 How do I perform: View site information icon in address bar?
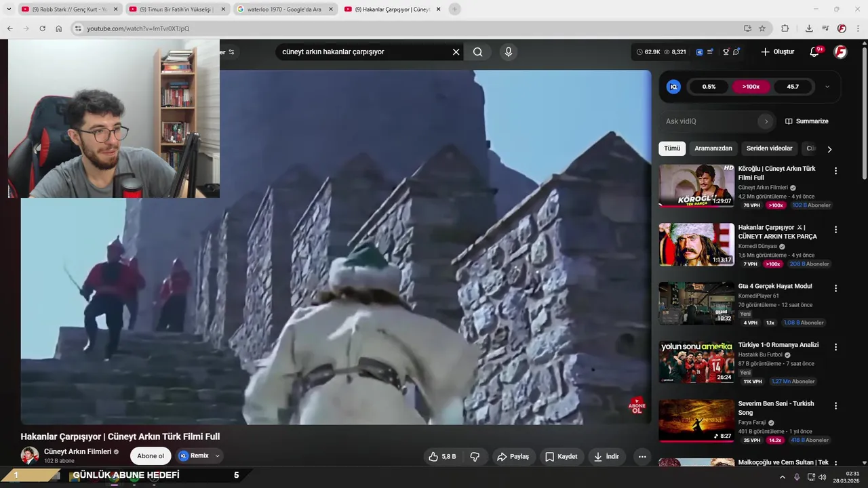tap(78, 28)
